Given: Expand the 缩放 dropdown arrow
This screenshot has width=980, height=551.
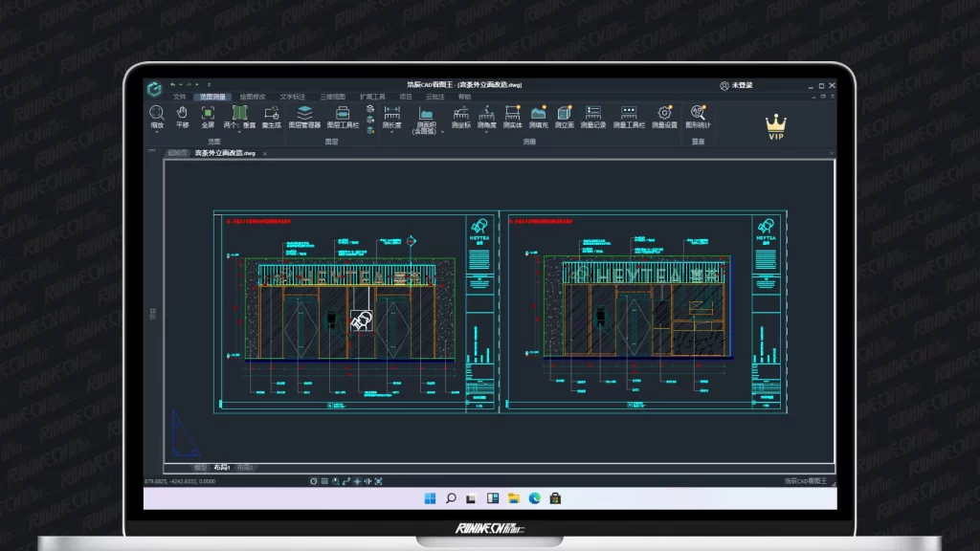Looking at the screenshot, I should [156, 132].
